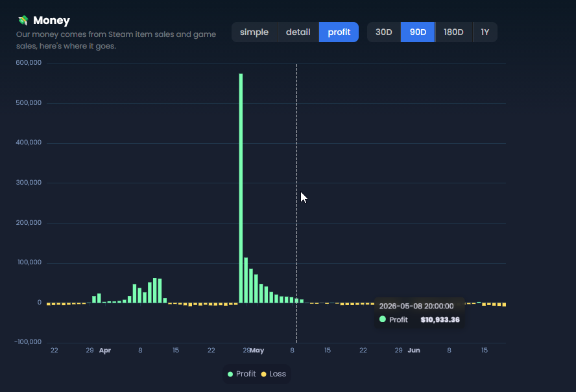Click the description text under Money
This screenshot has height=392, width=576.
pos(116,40)
